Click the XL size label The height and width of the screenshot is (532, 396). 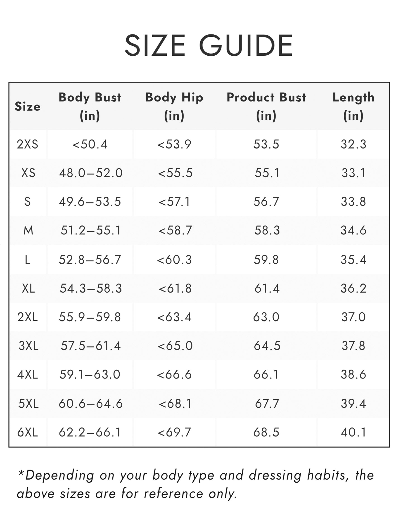click(x=28, y=288)
